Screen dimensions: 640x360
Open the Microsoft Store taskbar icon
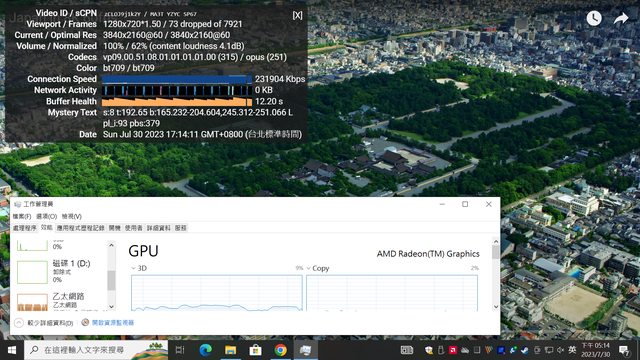click(256, 350)
